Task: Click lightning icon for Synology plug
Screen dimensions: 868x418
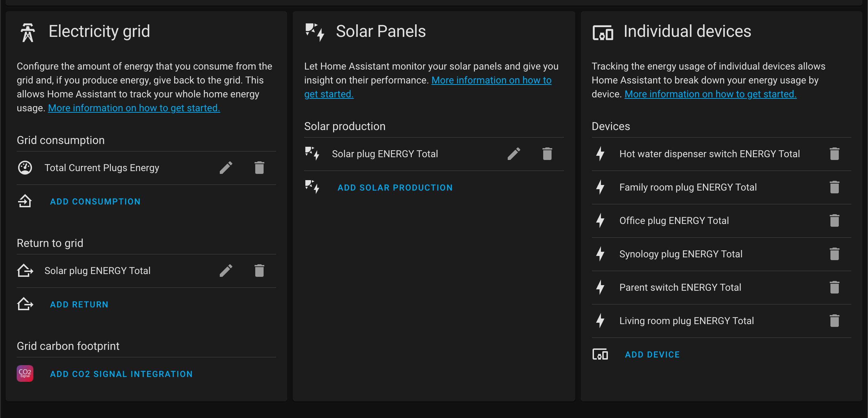Action: coord(600,254)
